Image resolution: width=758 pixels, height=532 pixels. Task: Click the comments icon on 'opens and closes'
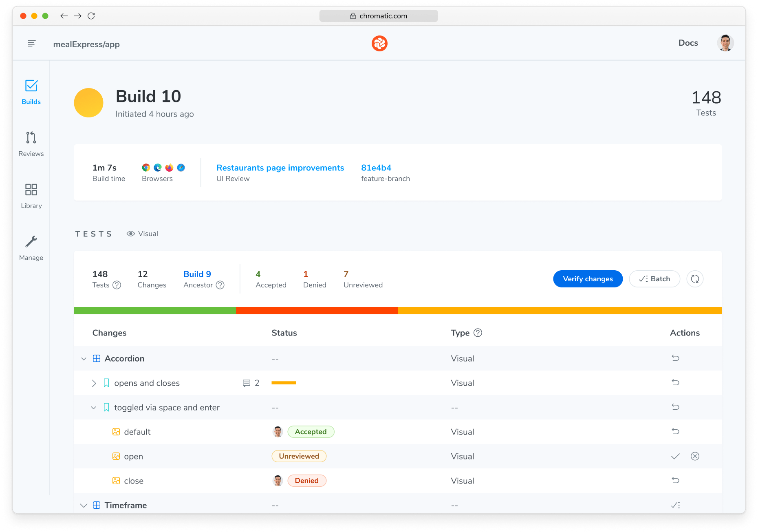(247, 383)
